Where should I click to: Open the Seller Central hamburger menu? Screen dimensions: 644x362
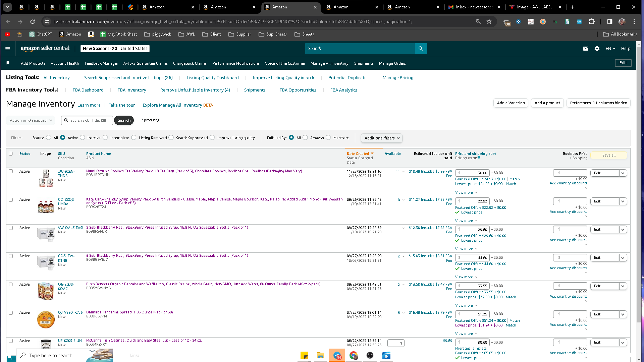pyautogui.click(x=8, y=49)
